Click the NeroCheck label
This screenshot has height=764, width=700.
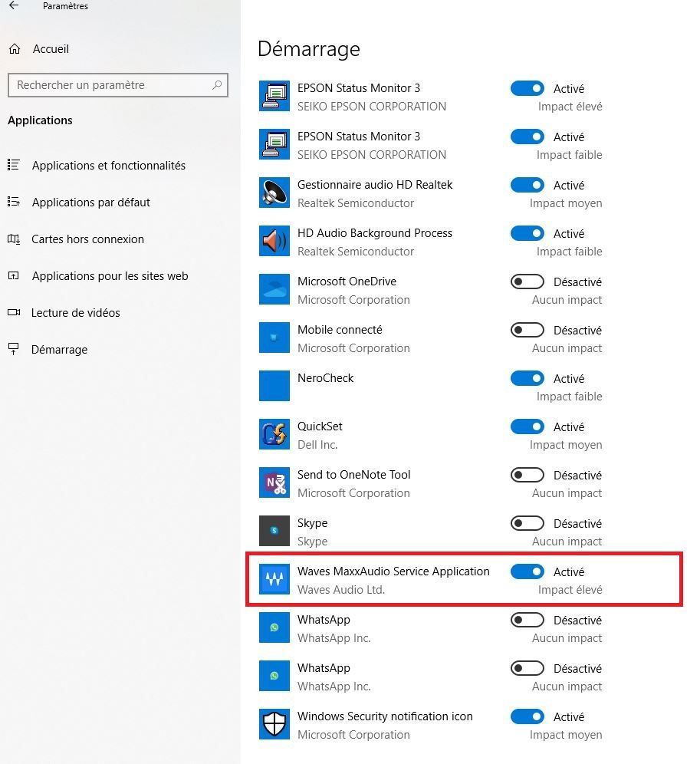325,378
